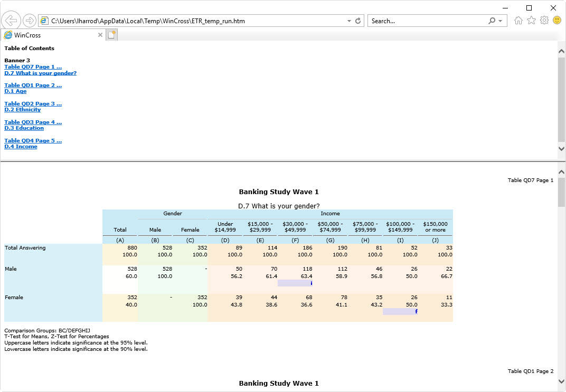The image size is (566, 392).
Task: Minimize the browser window
Action: pos(505,8)
